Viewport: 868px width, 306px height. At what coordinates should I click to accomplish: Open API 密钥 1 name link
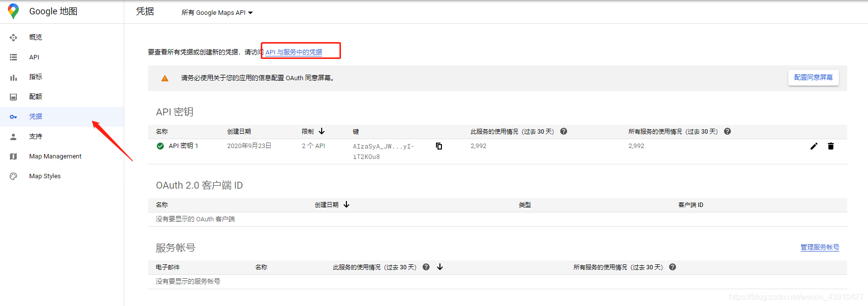(183, 146)
